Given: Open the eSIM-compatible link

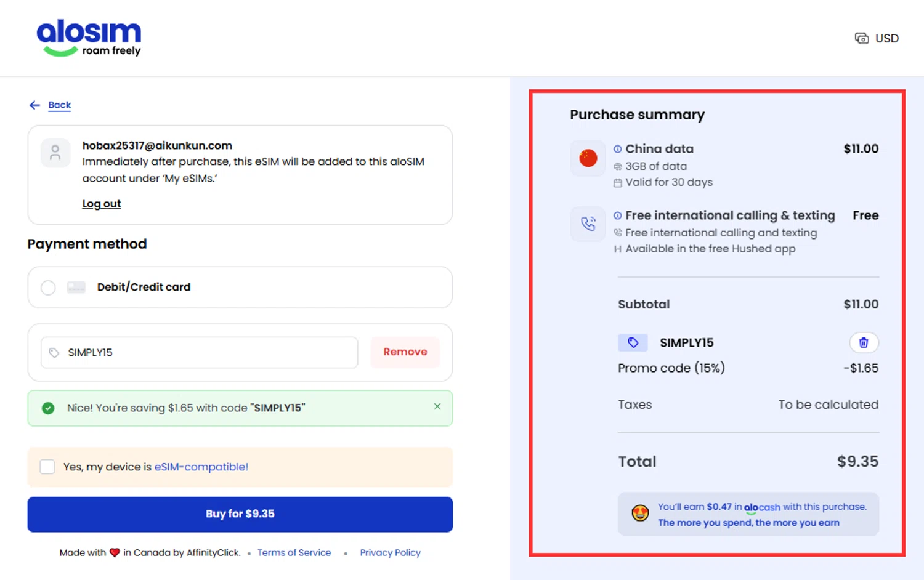Looking at the screenshot, I should click(x=201, y=467).
